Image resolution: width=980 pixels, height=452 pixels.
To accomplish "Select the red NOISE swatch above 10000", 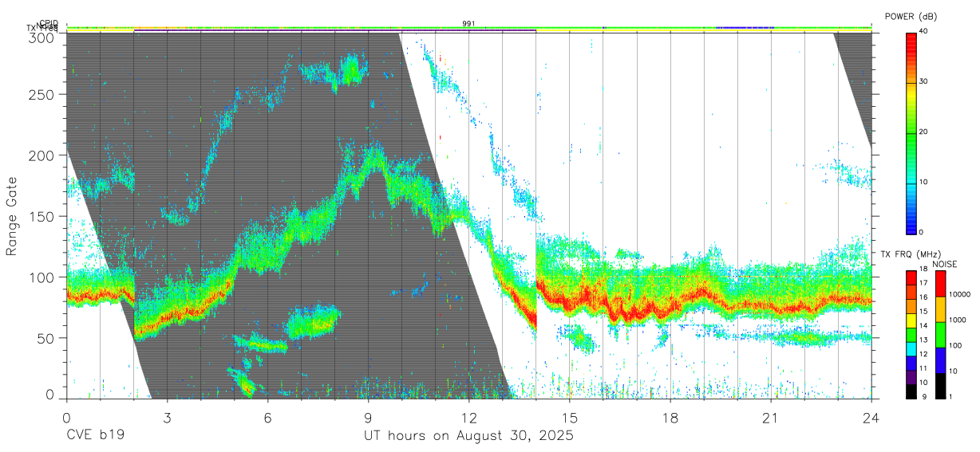I will coord(940,284).
